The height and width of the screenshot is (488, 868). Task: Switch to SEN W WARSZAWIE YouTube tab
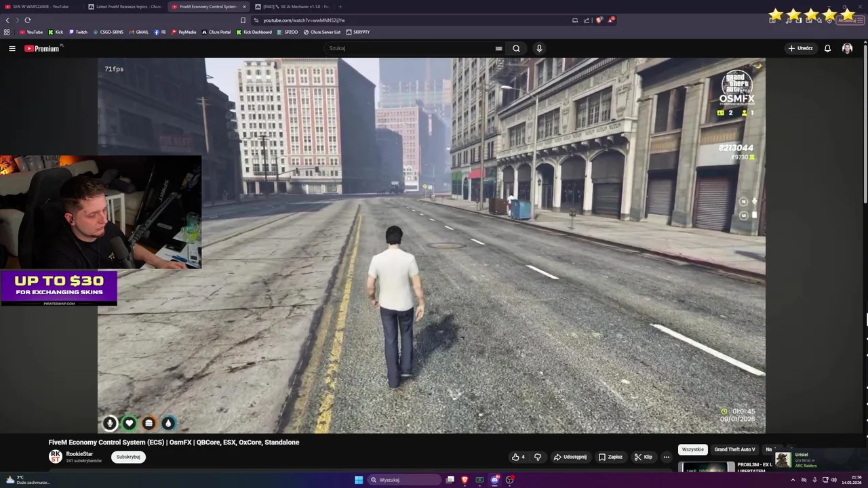tap(41, 7)
